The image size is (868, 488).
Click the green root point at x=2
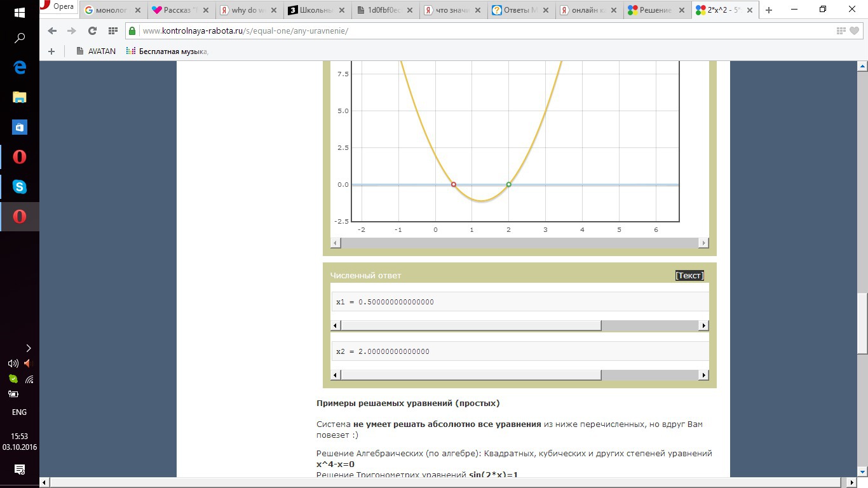click(509, 185)
